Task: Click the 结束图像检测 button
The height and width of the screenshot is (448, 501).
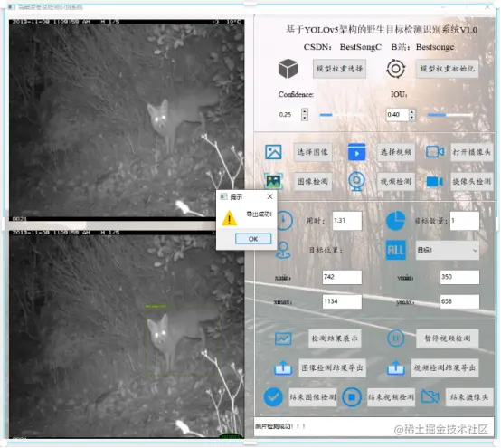Action: coord(313,397)
